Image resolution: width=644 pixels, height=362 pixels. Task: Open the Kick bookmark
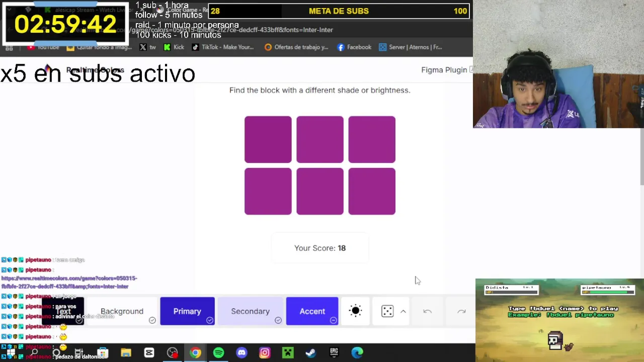click(x=174, y=47)
